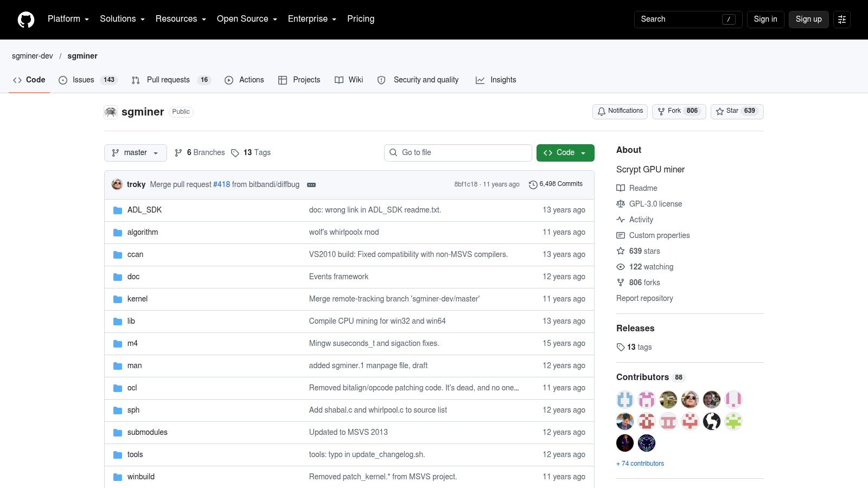
Task: Fork the sgminer repository
Action: click(679, 111)
